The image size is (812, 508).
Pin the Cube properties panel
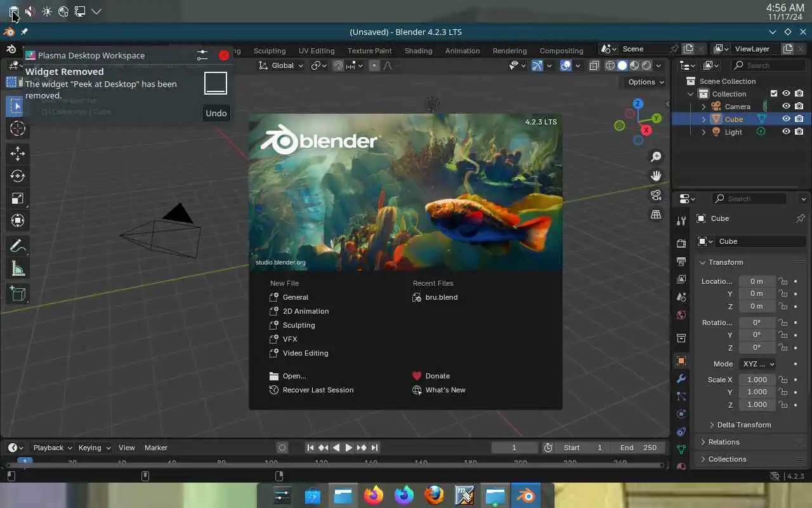pos(801,218)
